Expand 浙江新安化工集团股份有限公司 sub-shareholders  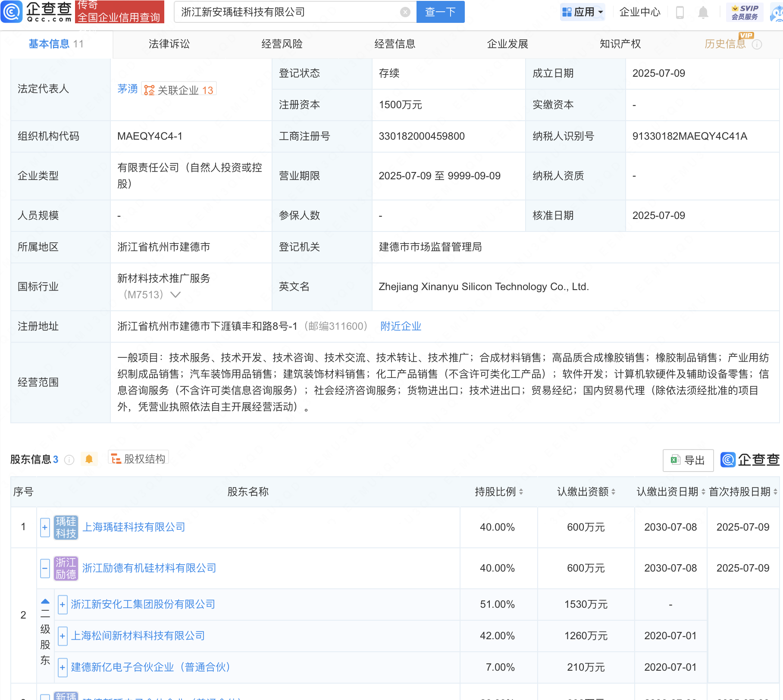63,604
